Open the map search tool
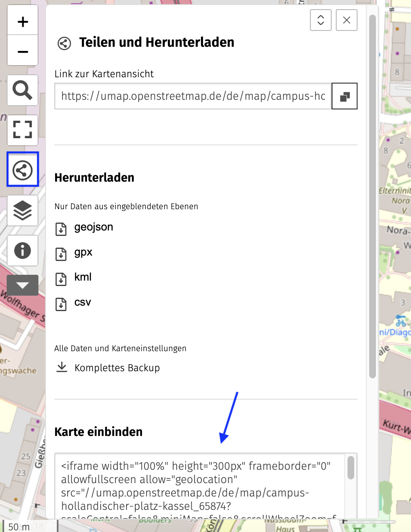The image size is (411, 532). pyautogui.click(x=23, y=90)
